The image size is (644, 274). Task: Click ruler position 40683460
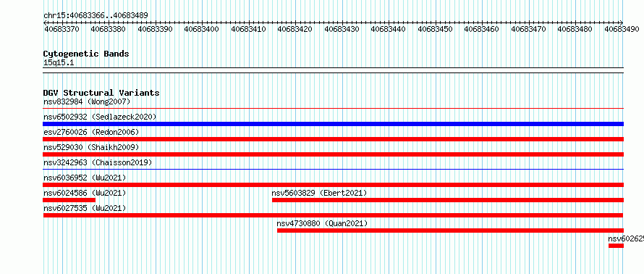tap(482, 29)
